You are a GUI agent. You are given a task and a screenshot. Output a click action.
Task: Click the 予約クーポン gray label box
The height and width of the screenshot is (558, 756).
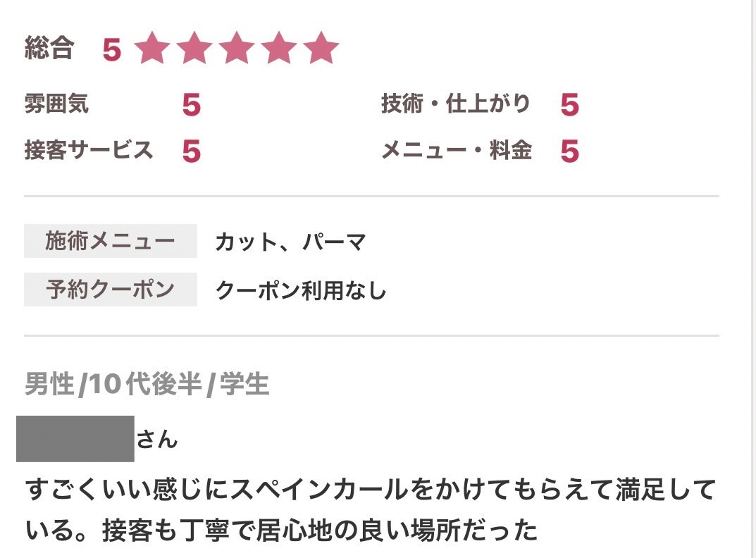(x=111, y=290)
